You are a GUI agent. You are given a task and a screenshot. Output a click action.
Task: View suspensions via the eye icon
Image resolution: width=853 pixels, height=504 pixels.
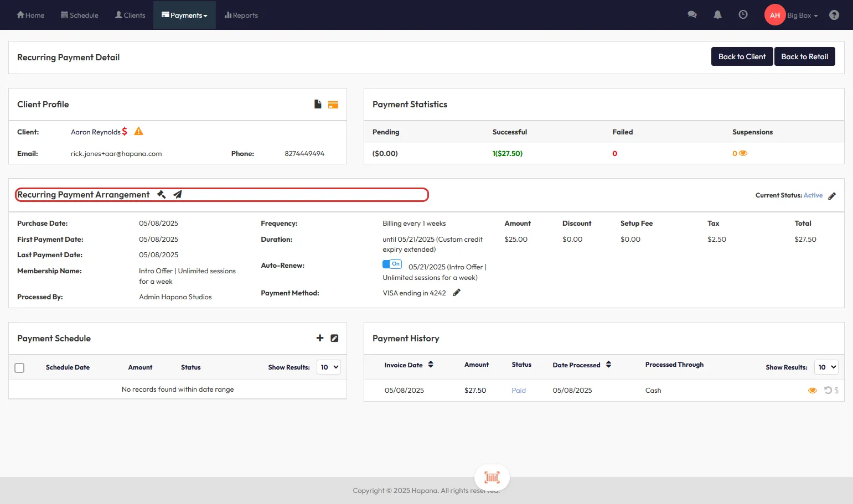coord(743,153)
